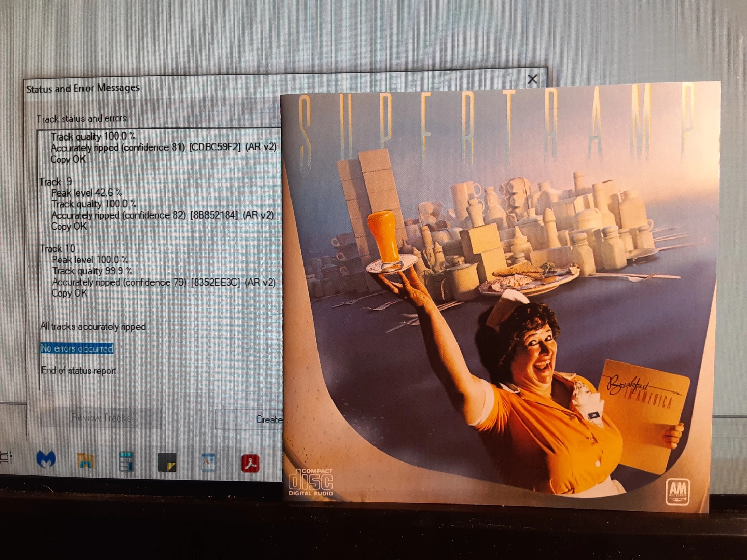747x560 pixels.
Task: Select the 'Track 10' heading line
Action: click(58, 248)
